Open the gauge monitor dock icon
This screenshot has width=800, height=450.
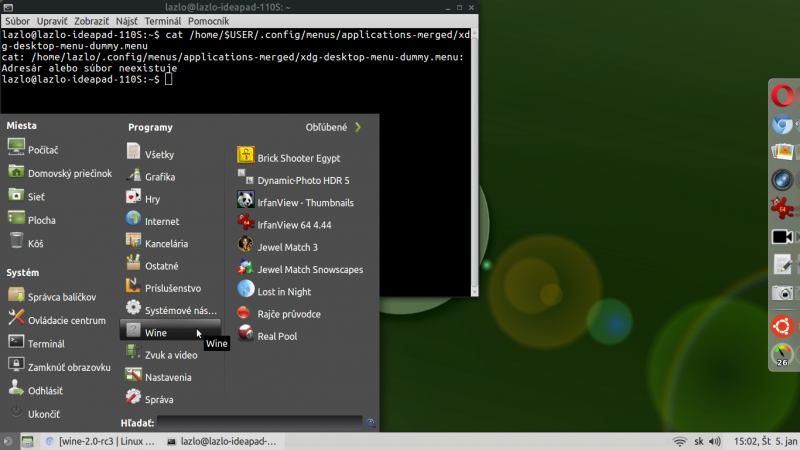coord(782,355)
